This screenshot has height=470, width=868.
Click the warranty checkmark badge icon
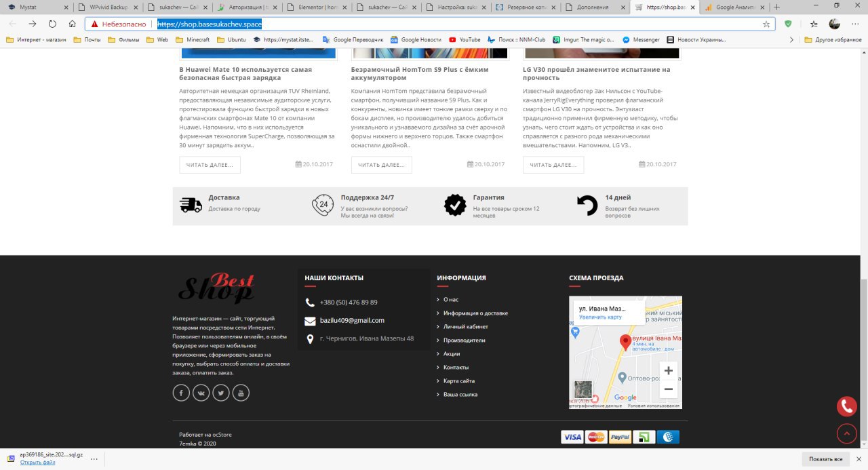click(455, 205)
